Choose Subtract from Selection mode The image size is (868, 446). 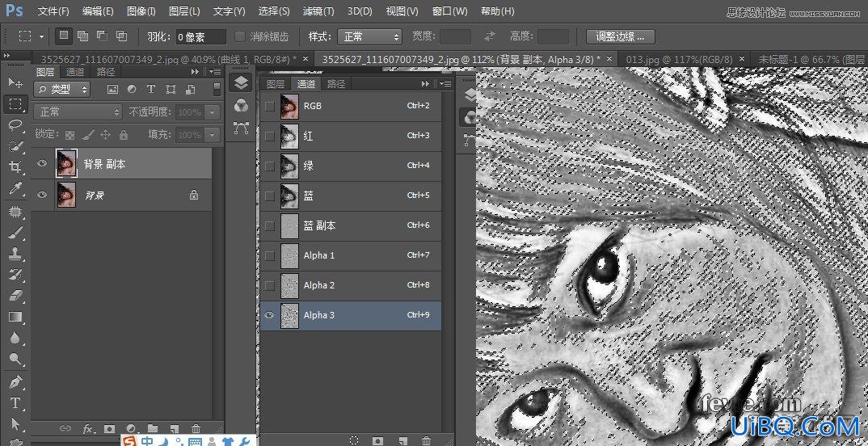[103, 36]
